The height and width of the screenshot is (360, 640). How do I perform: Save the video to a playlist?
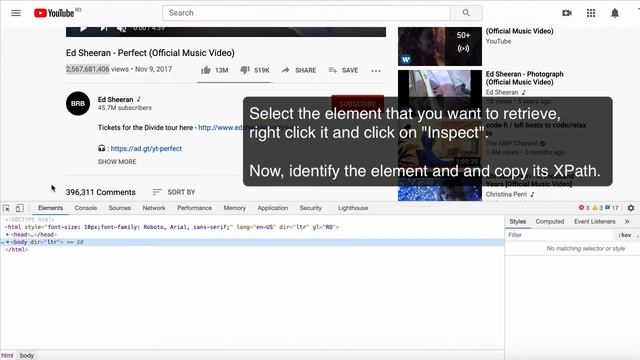[343, 70]
